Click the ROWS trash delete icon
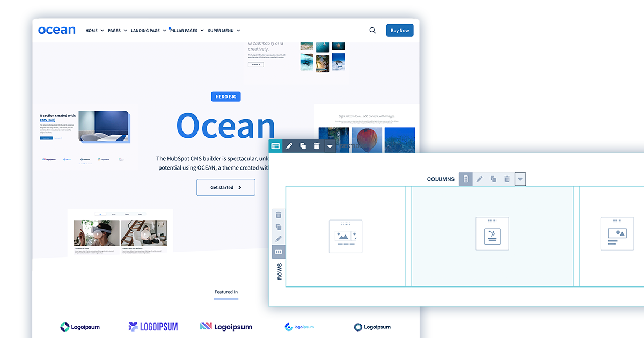This screenshot has width=644, height=338. pyautogui.click(x=279, y=215)
